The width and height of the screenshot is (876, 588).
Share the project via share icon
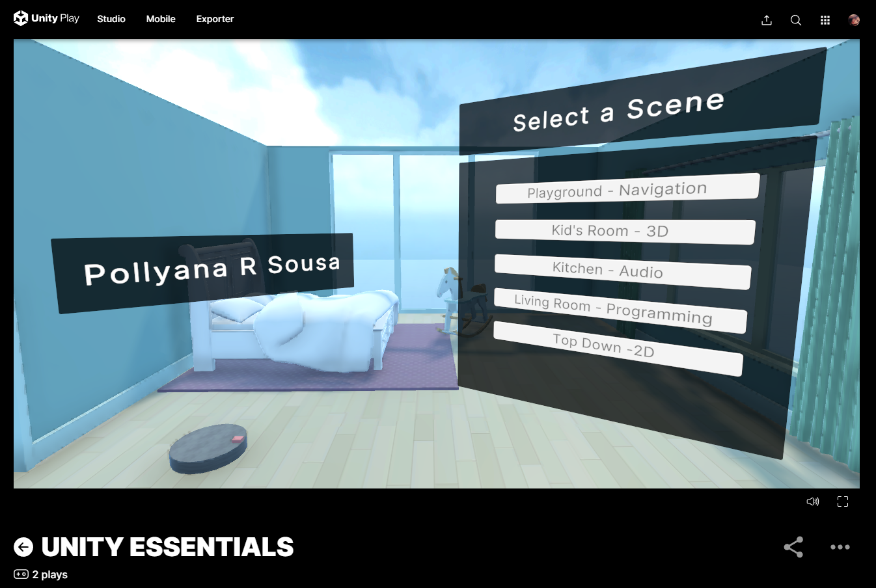click(x=793, y=547)
